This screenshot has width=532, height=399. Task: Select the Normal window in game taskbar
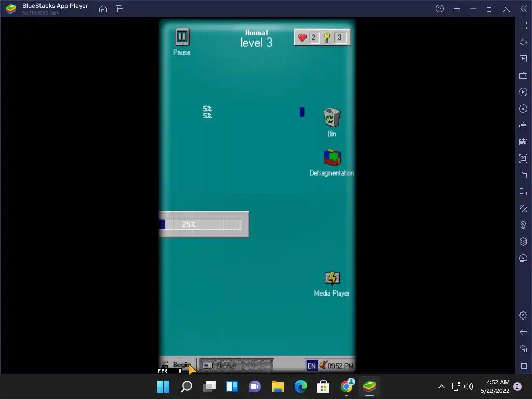[x=236, y=366]
